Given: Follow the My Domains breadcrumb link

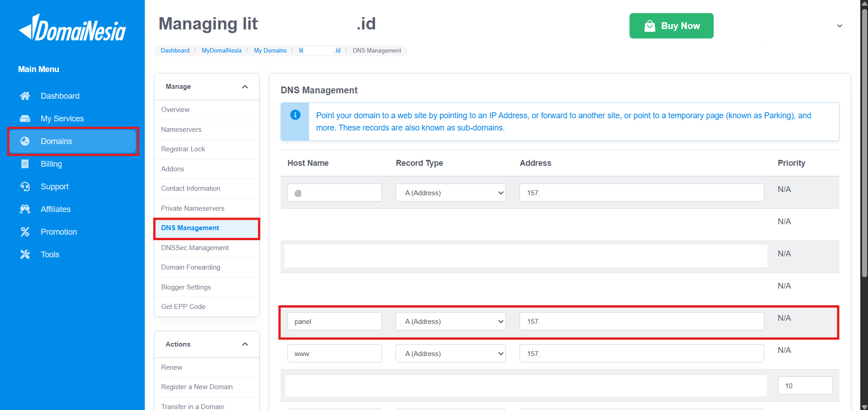Looking at the screenshot, I should 270,51.
